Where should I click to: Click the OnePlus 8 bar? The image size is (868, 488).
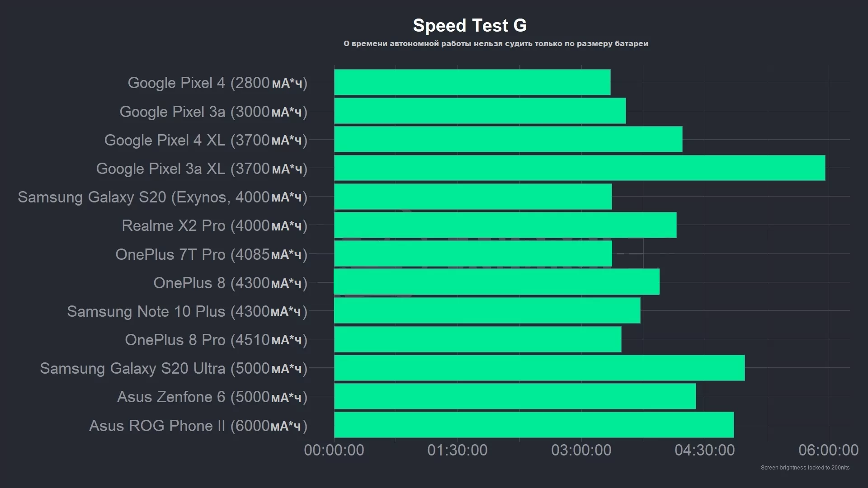pos(496,282)
